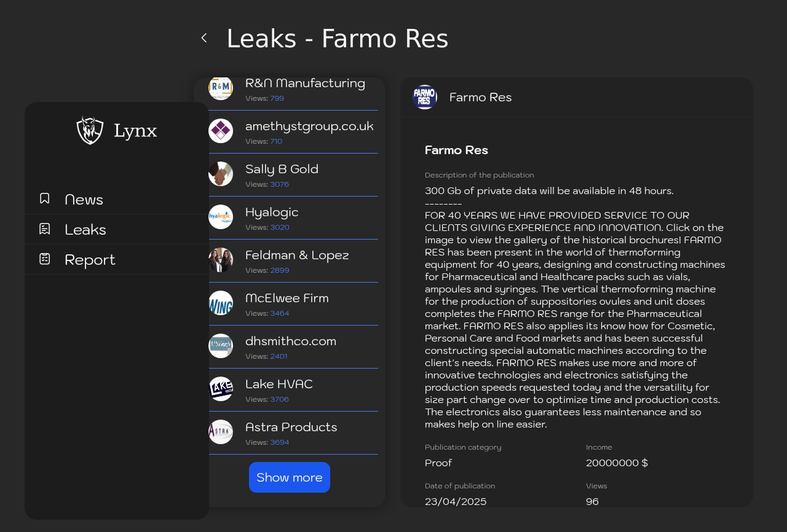This screenshot has width=787, height=532.
Task: Click the back arrow beside the Leaks title
Action: pos(204,38)
